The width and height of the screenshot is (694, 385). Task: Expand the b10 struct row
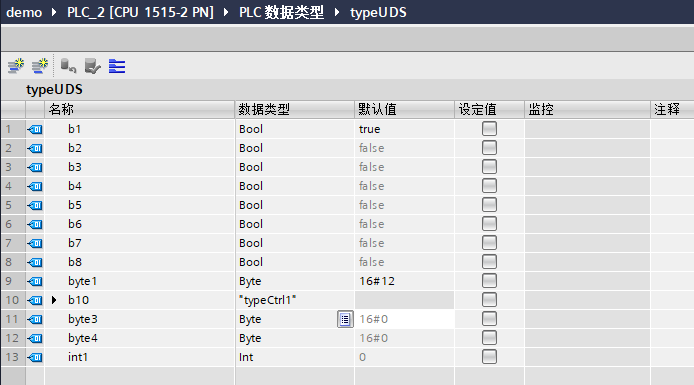point(54,300)
